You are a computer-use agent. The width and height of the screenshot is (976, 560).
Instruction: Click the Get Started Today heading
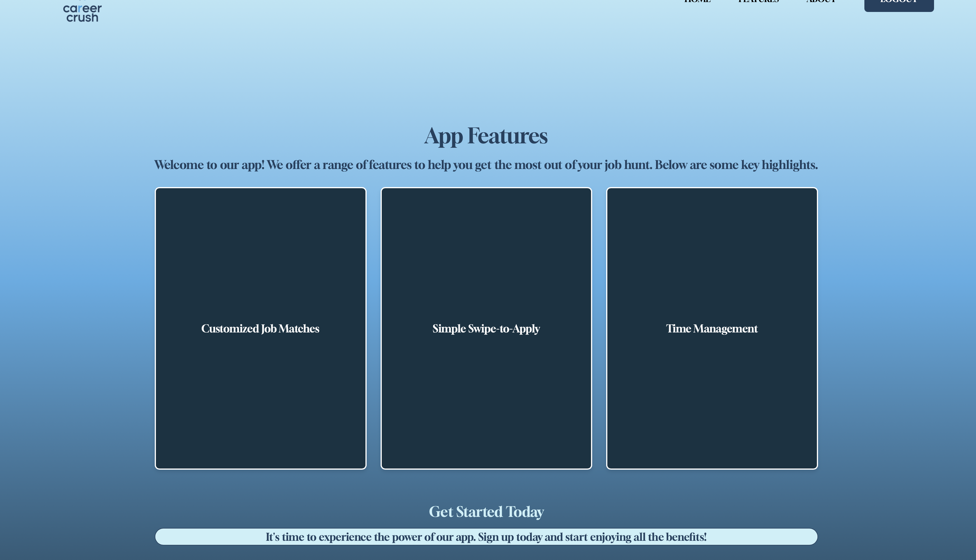pos(486,512)
